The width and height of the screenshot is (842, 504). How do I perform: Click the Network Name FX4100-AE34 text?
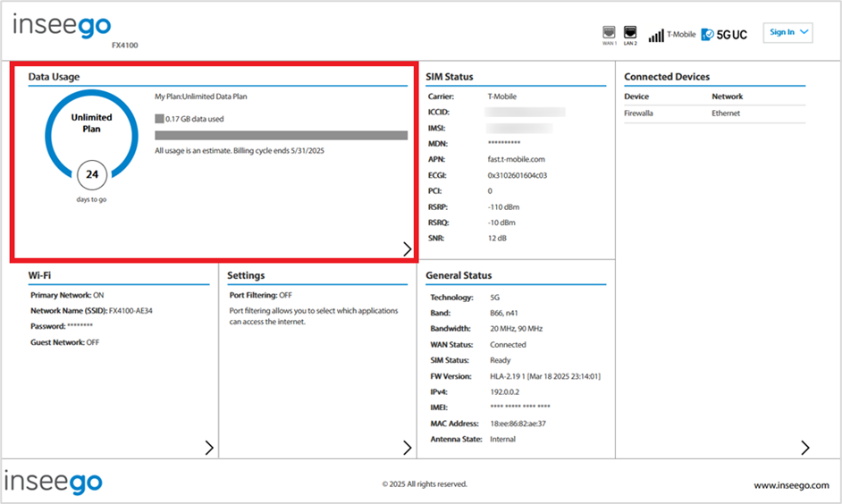(131, 311)
